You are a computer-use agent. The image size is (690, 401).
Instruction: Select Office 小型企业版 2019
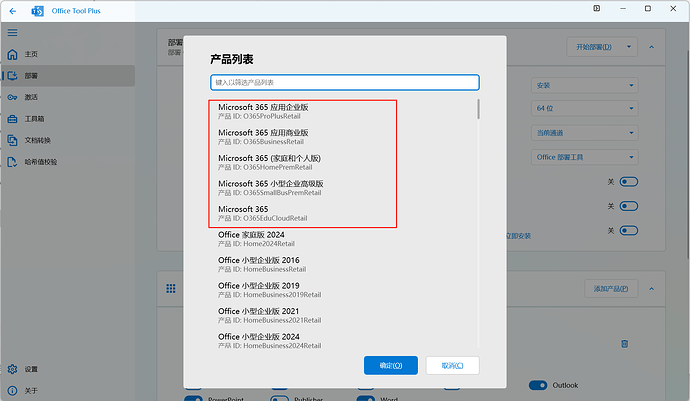click(x=343, y=290)
